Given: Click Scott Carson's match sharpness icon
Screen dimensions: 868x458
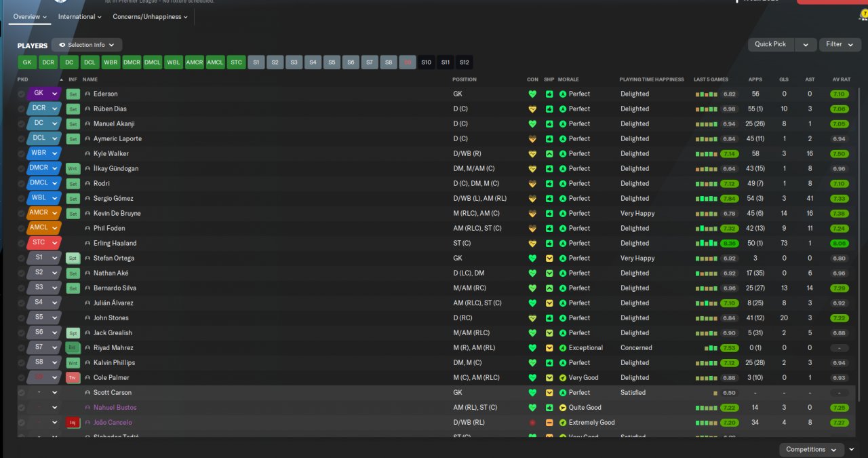Looking at the screenshot, I should point(549,392).
